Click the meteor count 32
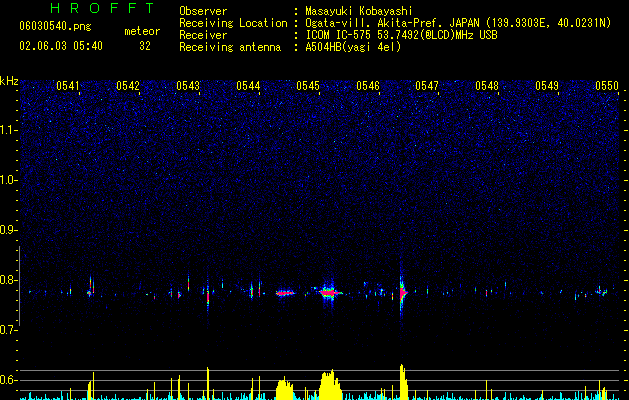Viewport: 629px width, 400px height. pyautogui.click(x=145, y=46)
